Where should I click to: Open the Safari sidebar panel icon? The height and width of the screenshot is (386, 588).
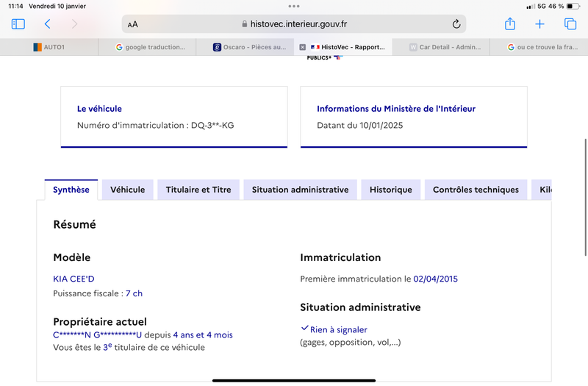click(18, 24)
